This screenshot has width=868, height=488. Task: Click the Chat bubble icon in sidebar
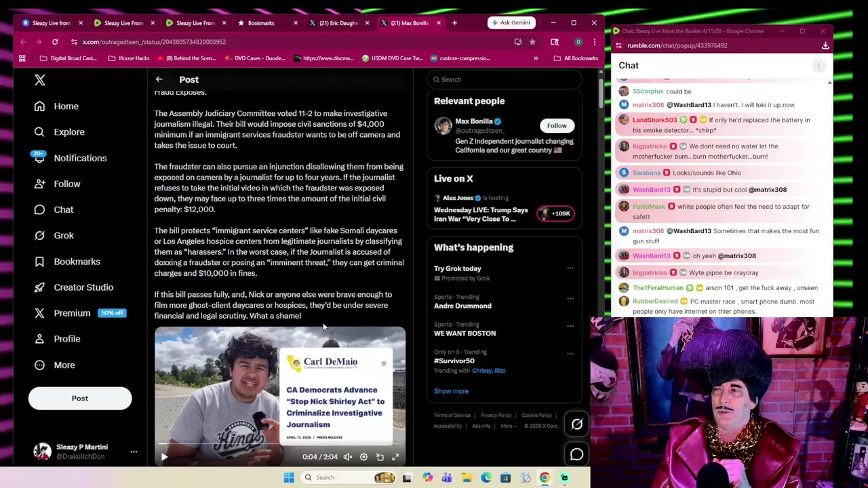point(39,209)
